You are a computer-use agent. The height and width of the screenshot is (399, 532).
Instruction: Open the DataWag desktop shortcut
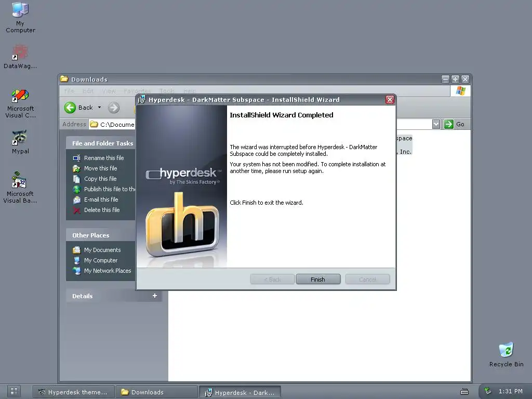pos(20,57)
